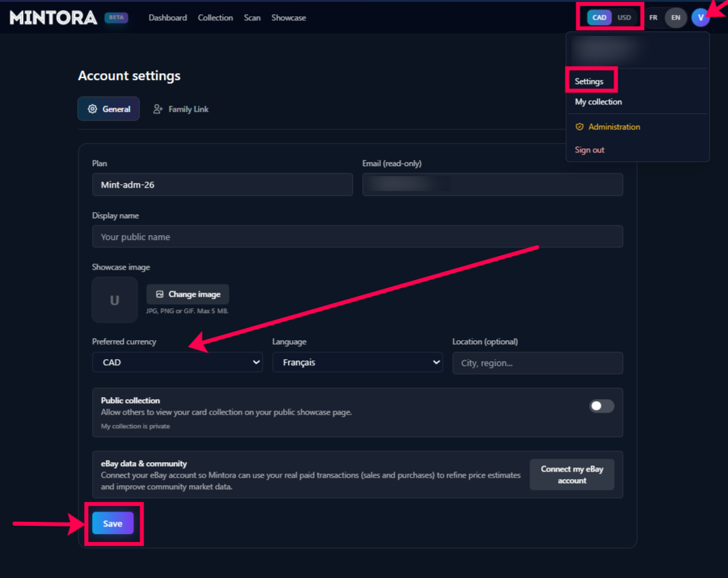
Task: Switch currency toggle to CAD
Action: (599, 18)
